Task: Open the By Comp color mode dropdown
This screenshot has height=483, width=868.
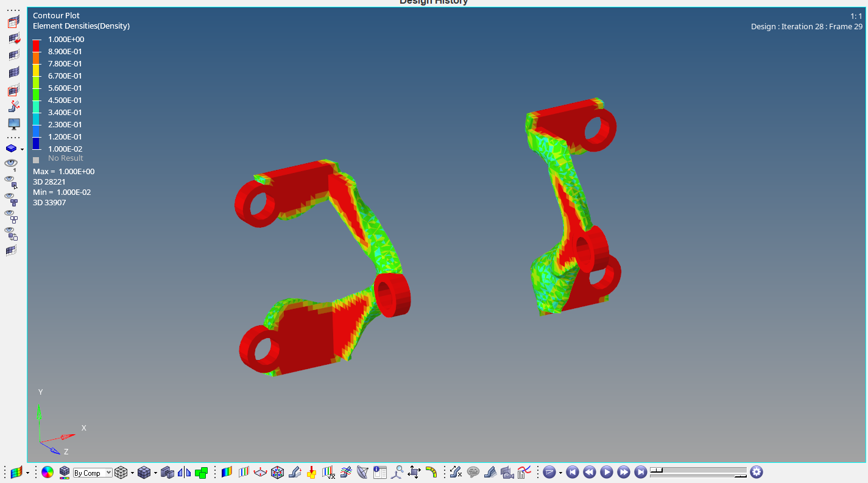Action: tap(93, 473)
